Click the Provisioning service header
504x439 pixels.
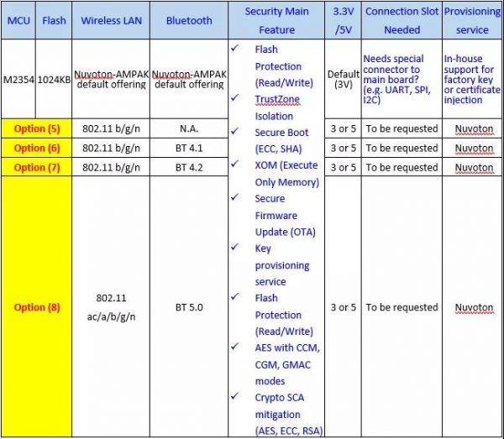pyautogui.click(x=472, y=20)
